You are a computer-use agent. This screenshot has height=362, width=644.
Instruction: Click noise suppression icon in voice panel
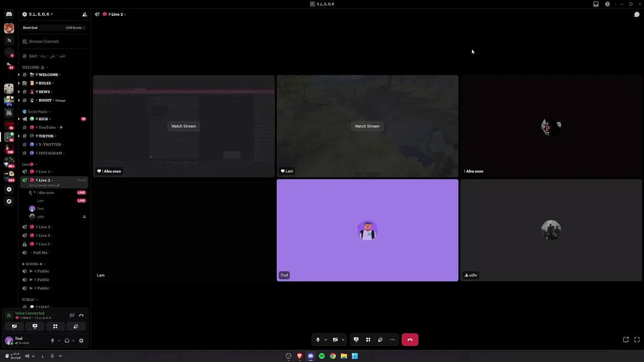point(72,315)
